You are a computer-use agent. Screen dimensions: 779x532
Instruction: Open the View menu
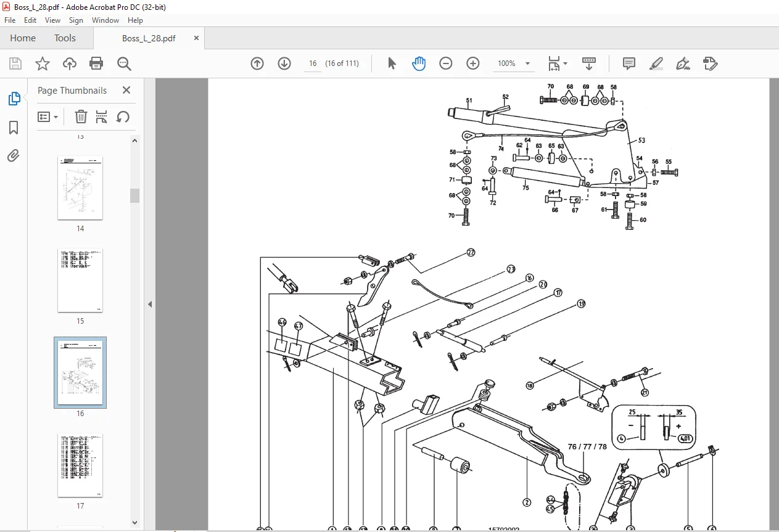click(52, 20)
